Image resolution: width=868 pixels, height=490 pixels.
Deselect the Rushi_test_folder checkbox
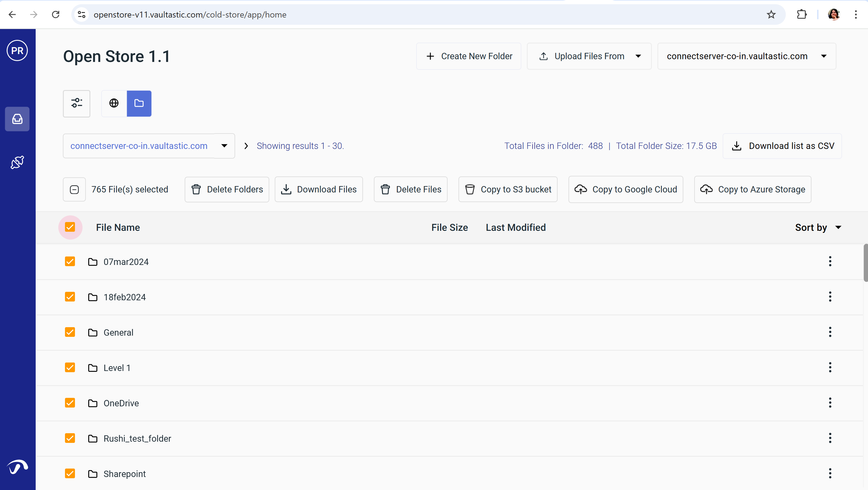pyautogui.click(x=70, y=438)
